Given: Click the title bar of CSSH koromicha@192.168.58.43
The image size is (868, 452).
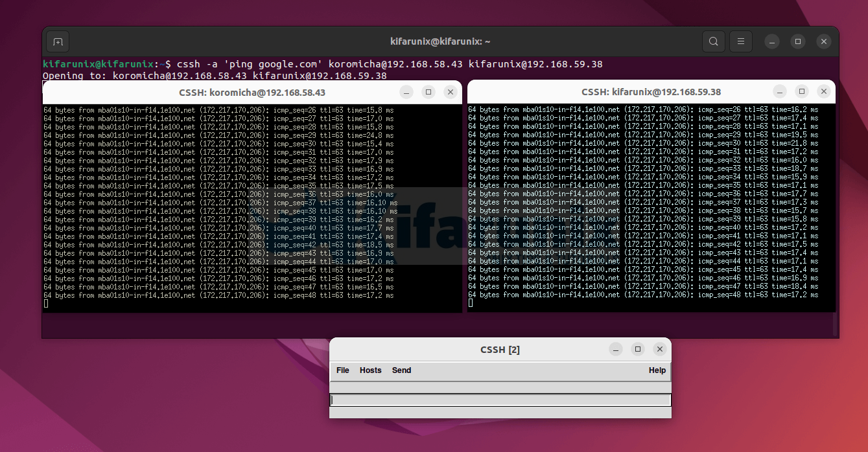Looking at the screenshot, I should [x=252, y=93].
